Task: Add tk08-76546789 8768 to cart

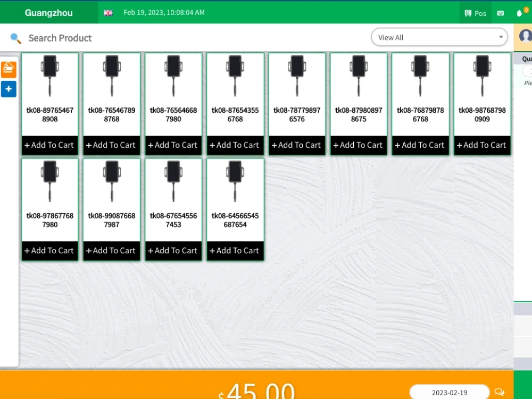Action: (112, 145)
